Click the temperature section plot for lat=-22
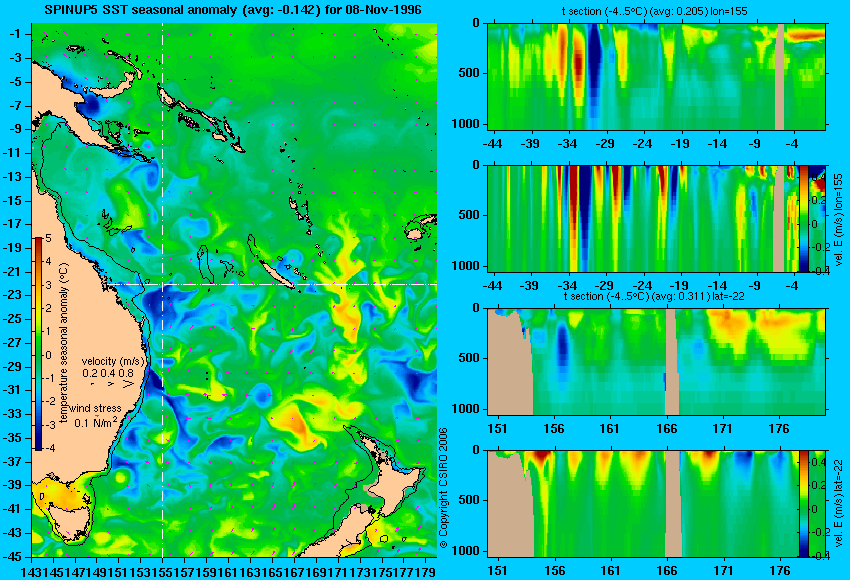 click(656, 362)
